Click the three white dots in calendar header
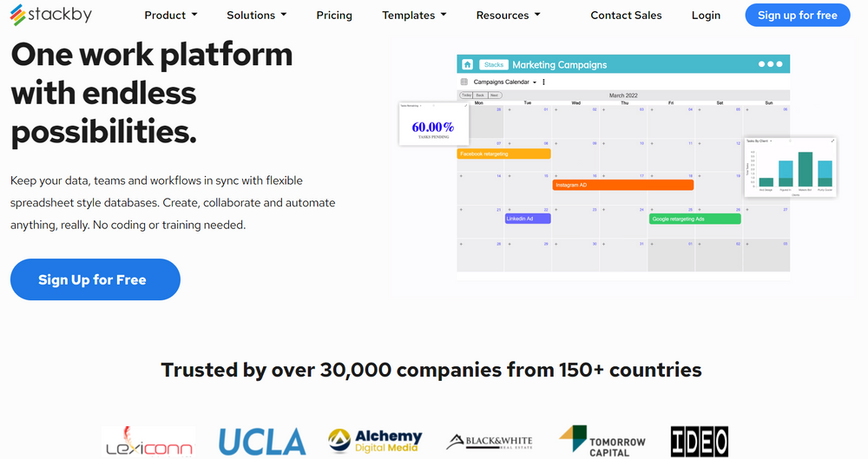 (x=770, y=64)
